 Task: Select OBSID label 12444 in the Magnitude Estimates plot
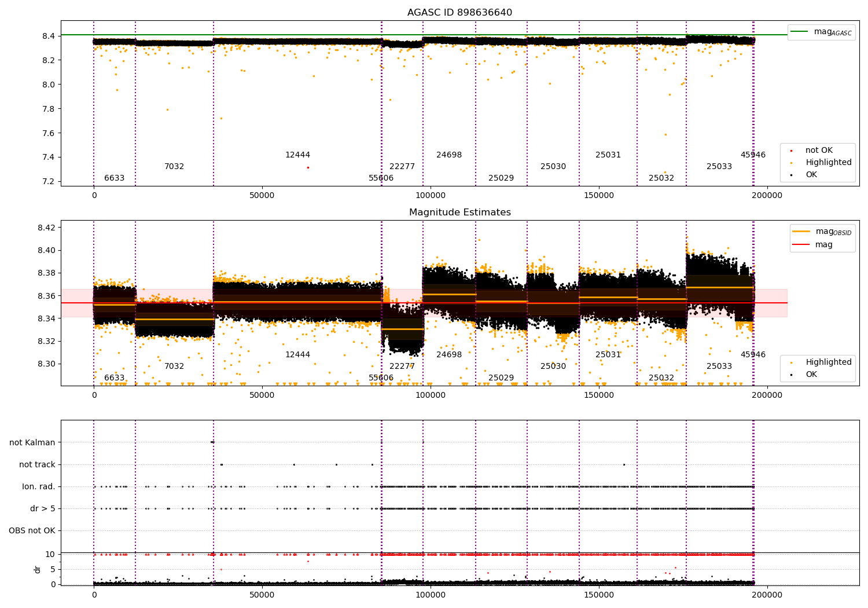297,355
